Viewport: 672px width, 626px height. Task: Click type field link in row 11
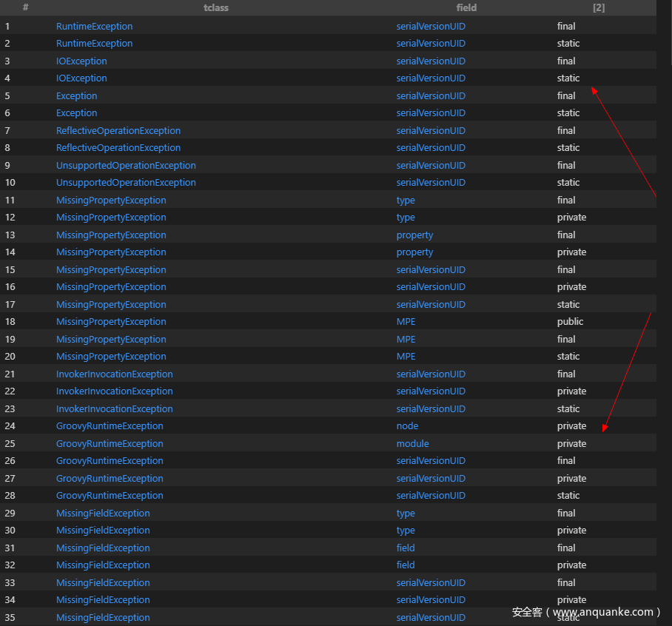[x=406, y=200]
